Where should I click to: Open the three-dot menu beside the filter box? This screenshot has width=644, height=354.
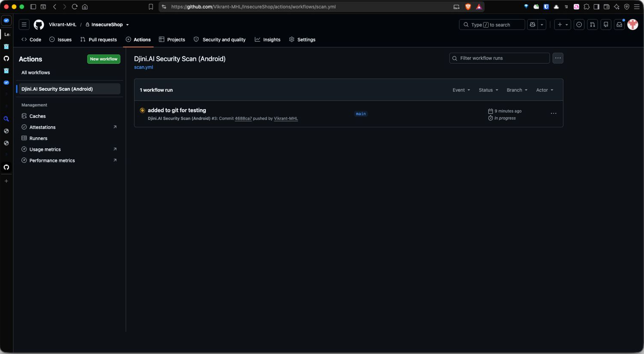[x=558, y=58]
